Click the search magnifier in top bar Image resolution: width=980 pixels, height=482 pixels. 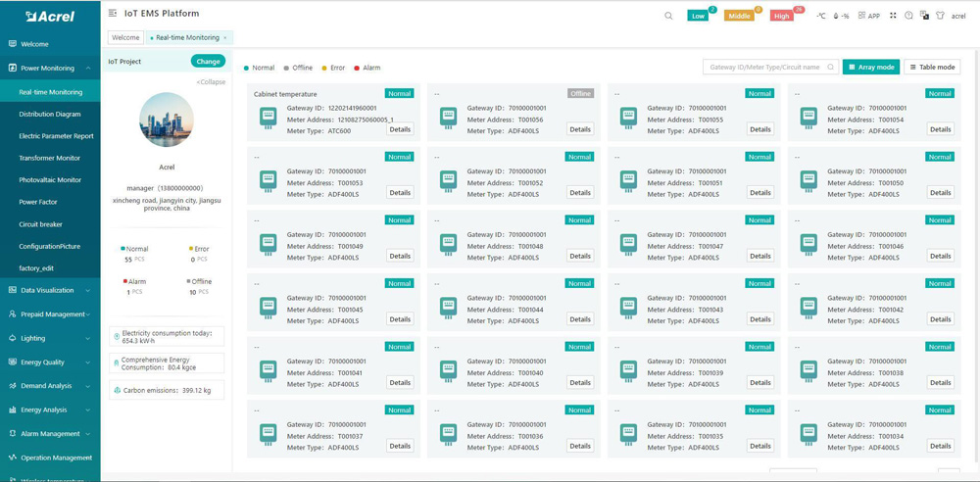pos(668,16)
